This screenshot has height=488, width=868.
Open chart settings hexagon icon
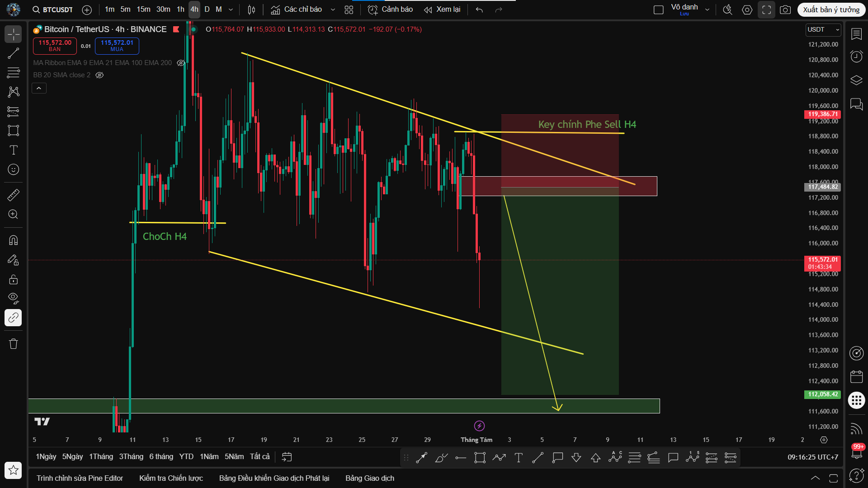[747, 9]
